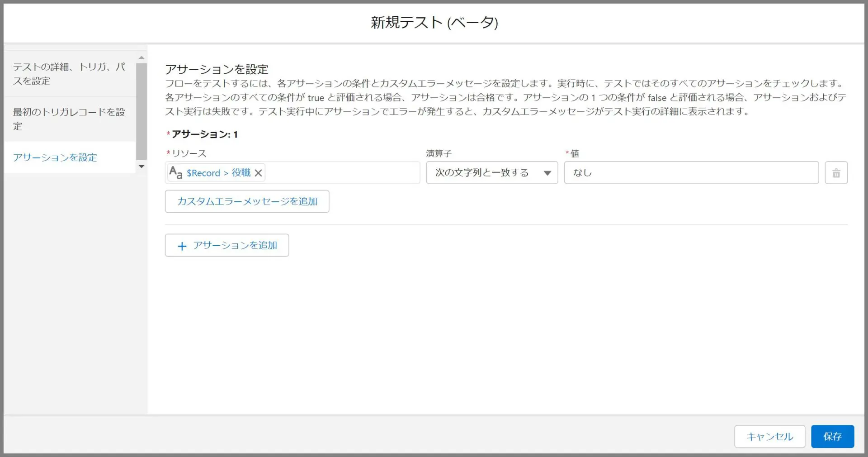Click empty area of リソース field
Image resolution: width=868 pixels, height=457 pixels.
pyautogui.click(x=342, y=173)
